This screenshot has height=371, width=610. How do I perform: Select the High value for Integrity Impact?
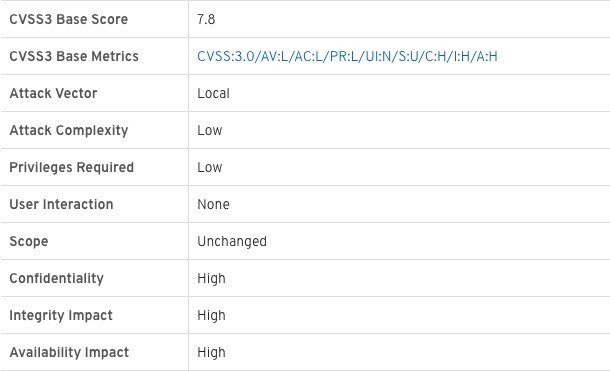coord(211,315)
